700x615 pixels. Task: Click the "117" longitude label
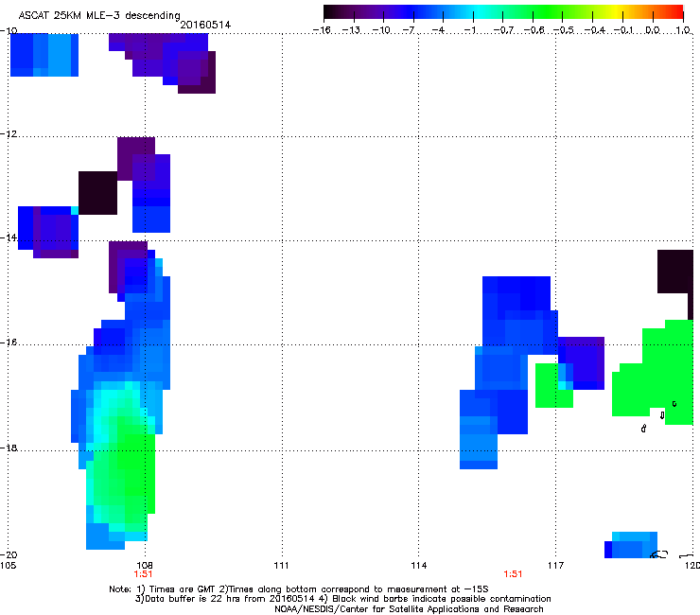(555, 566)
